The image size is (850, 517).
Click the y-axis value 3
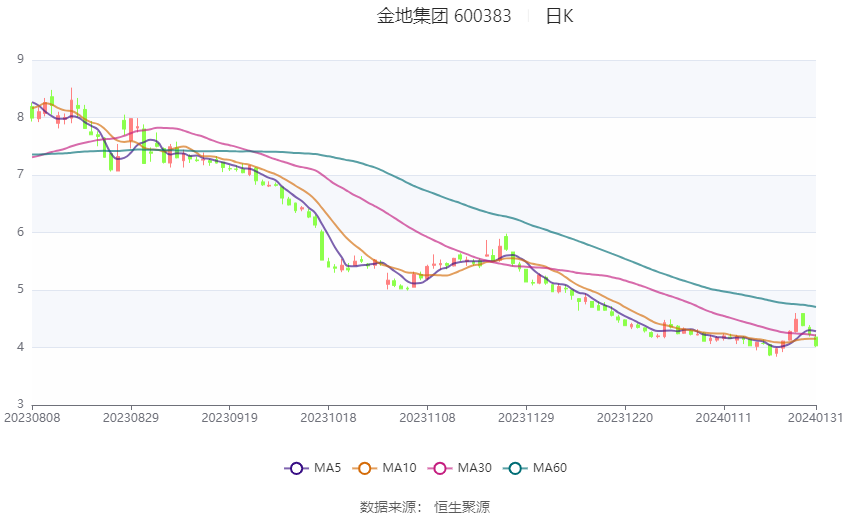21,404
